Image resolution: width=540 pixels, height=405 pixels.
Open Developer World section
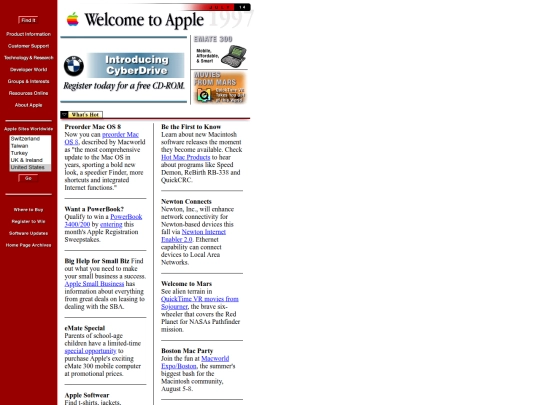point(29,70)
